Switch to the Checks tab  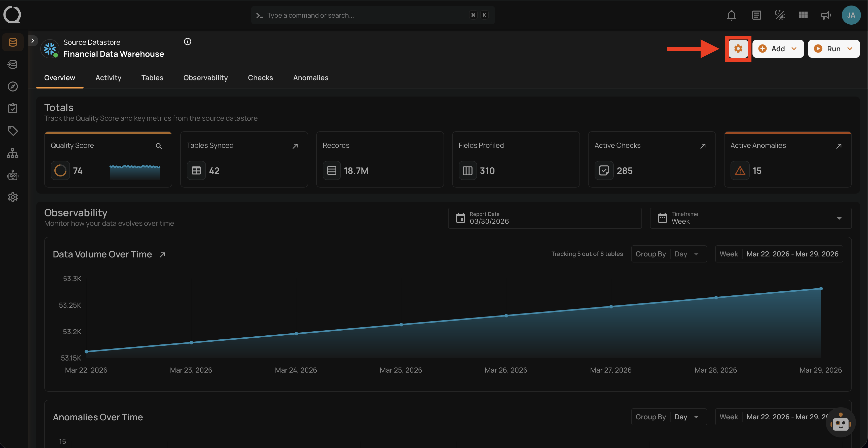point(260,78)
